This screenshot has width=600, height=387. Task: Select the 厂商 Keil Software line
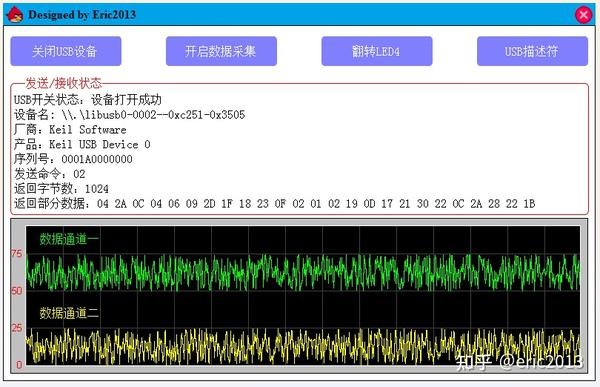[70, 130]
